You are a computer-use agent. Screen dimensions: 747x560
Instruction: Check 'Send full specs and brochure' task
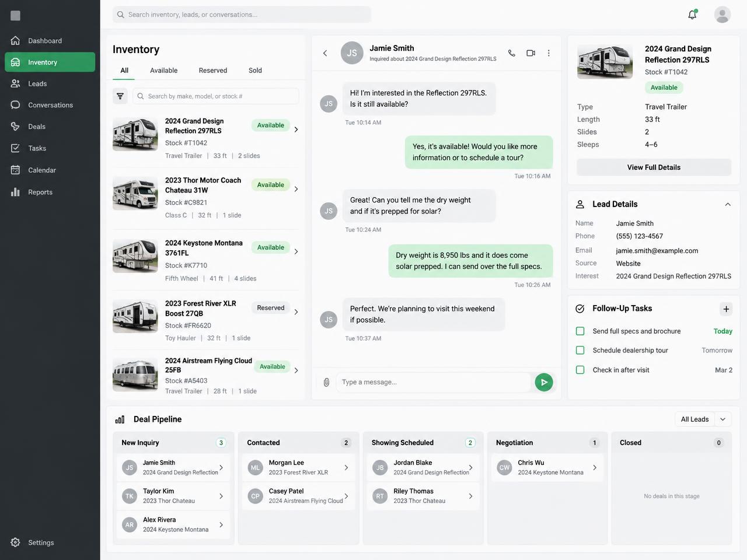580,331
